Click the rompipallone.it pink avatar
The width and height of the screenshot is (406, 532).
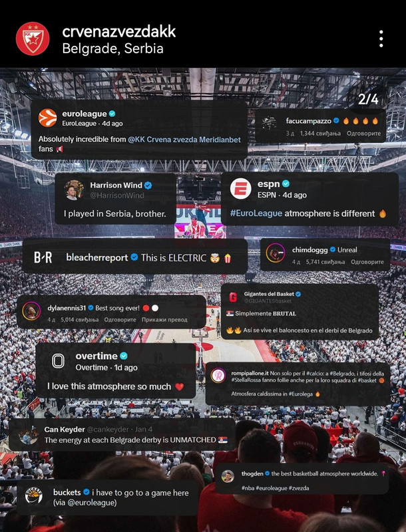[x=218, y=376]
